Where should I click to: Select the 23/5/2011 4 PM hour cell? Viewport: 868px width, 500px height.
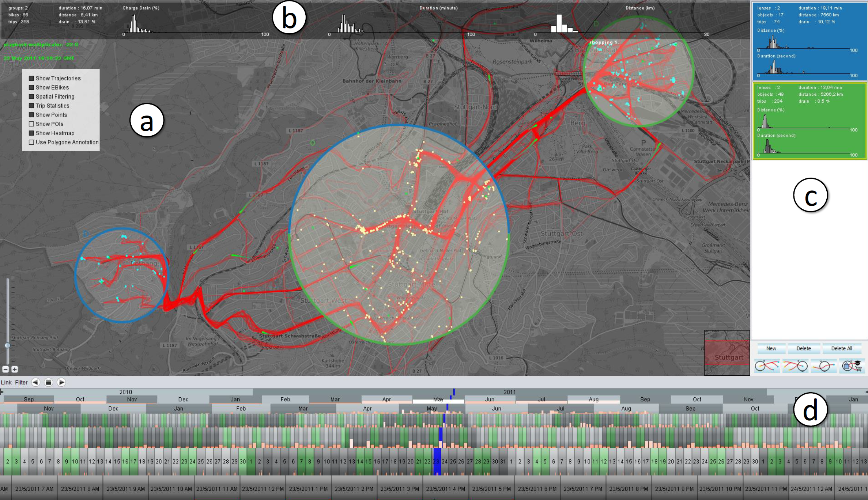click(x=446, y=489)
